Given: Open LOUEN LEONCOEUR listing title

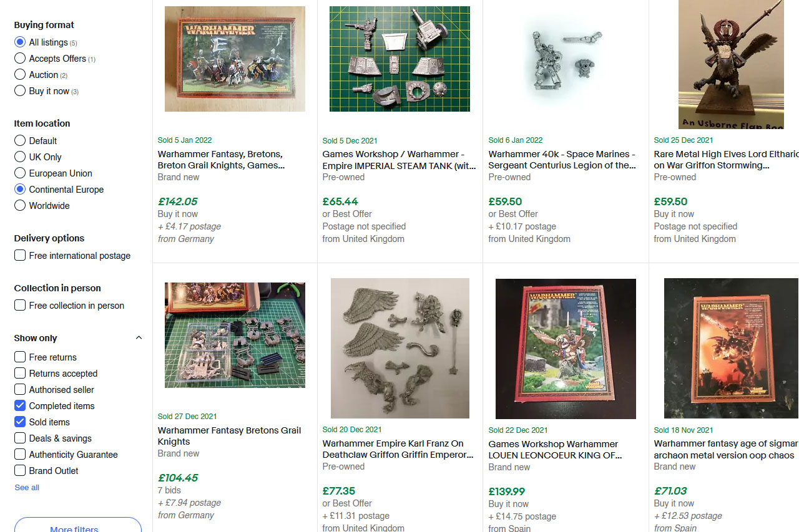Looking at the screenshot, I should (x=555, y=450).
